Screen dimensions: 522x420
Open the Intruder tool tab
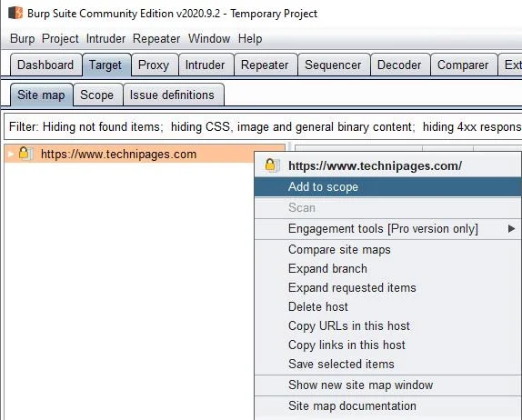pyautogui.click(x=206, y=65)
